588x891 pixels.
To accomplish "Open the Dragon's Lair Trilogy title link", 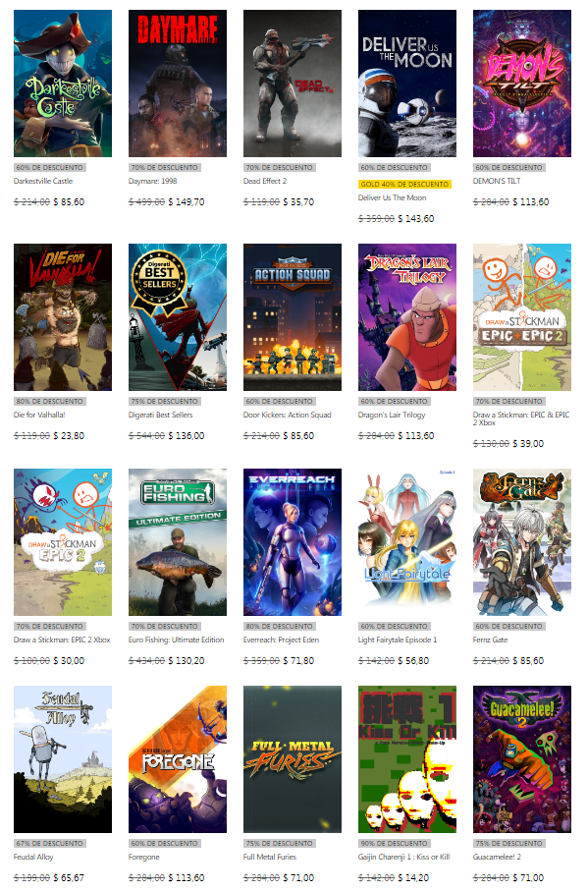I will [392, 415].
